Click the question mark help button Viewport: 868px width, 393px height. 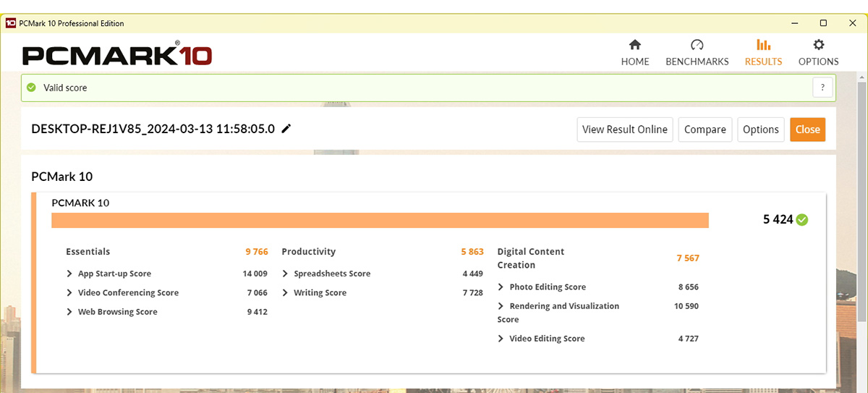click(822, 88)
